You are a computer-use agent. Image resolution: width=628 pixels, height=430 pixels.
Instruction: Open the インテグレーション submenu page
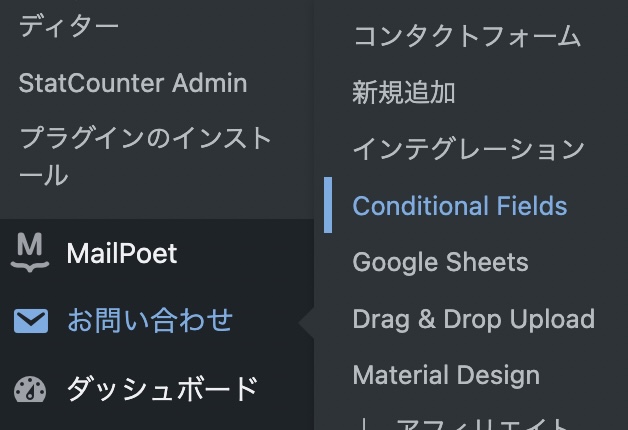coord(468,149)
